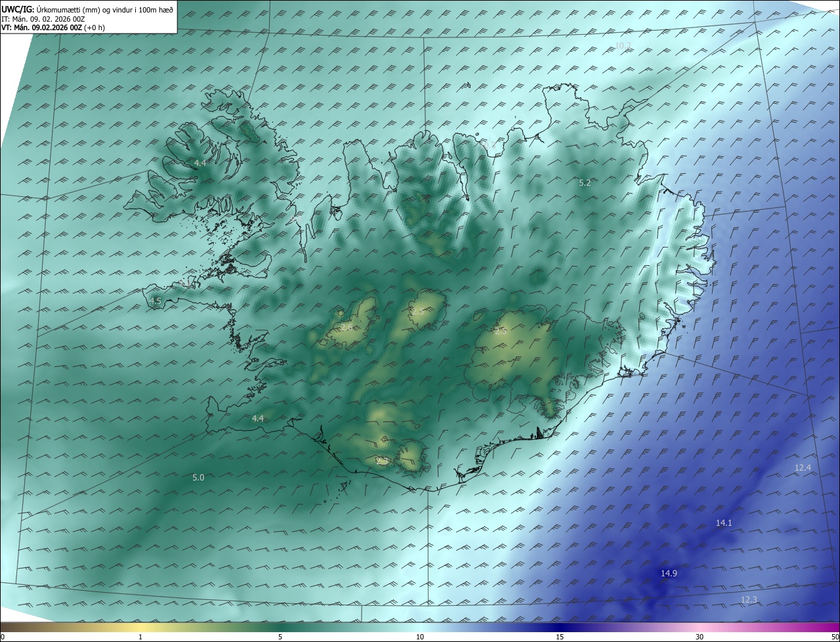Click the UWC/IG map title text
Viewport: 840px width, 642px height.
coord(87,9)
